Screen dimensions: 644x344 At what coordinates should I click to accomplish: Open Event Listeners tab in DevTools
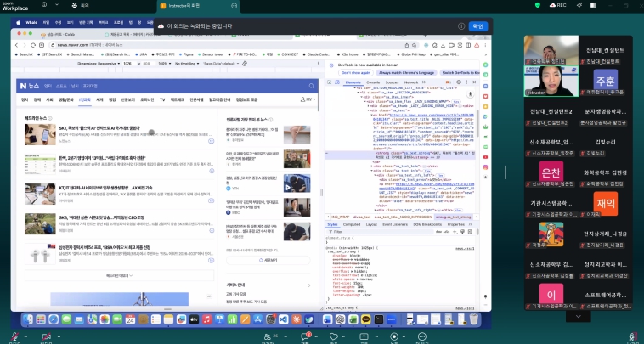click(394, 224)
